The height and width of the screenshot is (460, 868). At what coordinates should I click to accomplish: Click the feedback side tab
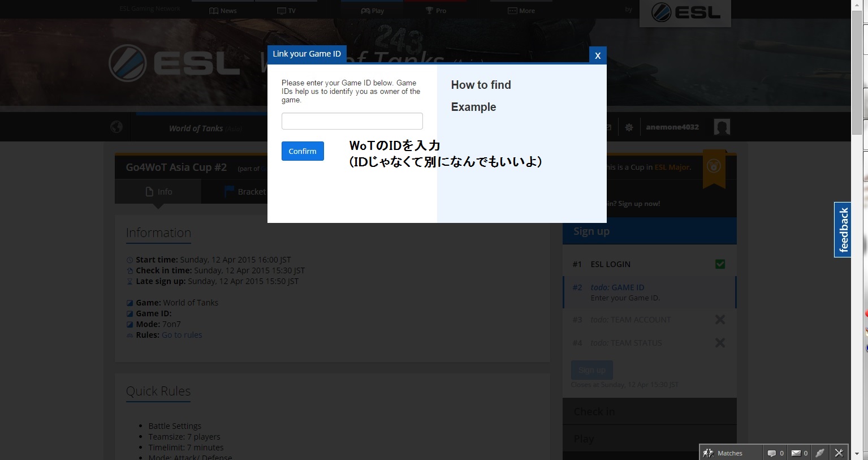843,230
